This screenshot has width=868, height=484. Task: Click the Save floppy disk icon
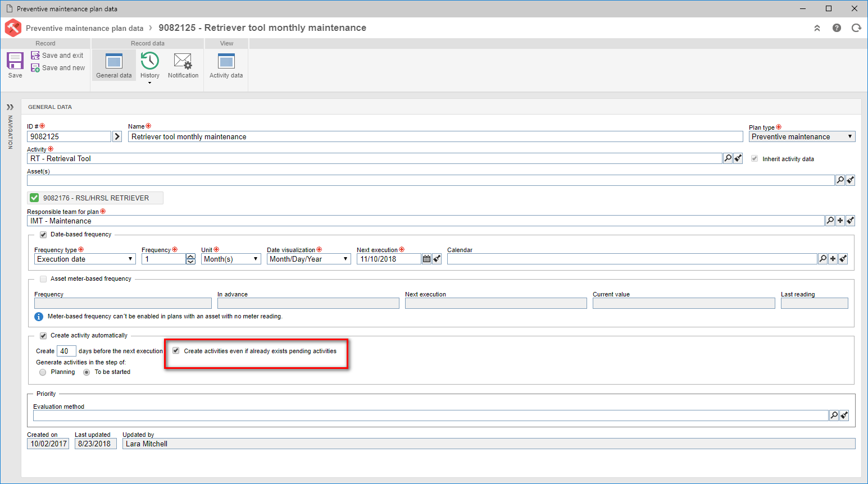click(15, 61)
